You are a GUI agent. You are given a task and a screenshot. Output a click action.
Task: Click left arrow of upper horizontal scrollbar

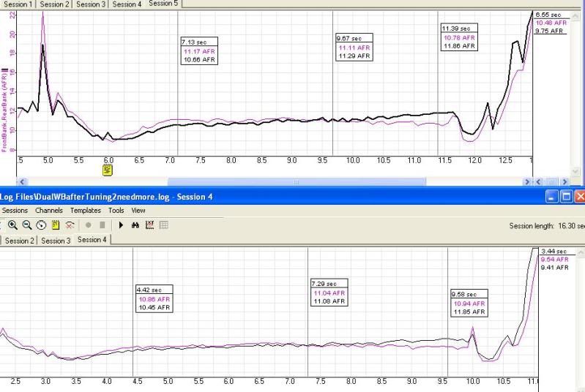click(21, 181)
